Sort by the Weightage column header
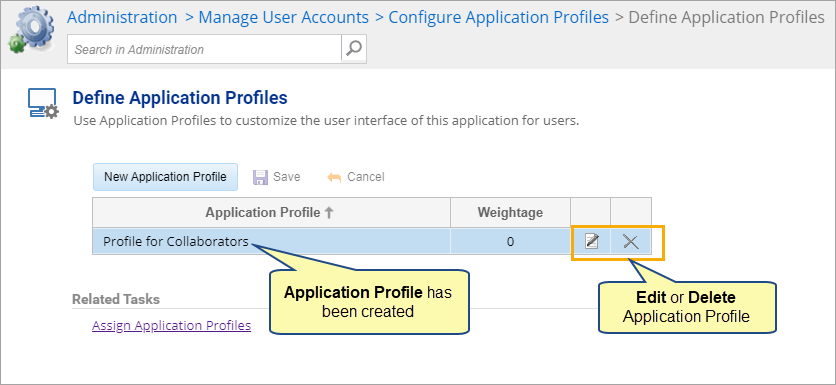This screenshot has height=385, width=836. (510, 213)
